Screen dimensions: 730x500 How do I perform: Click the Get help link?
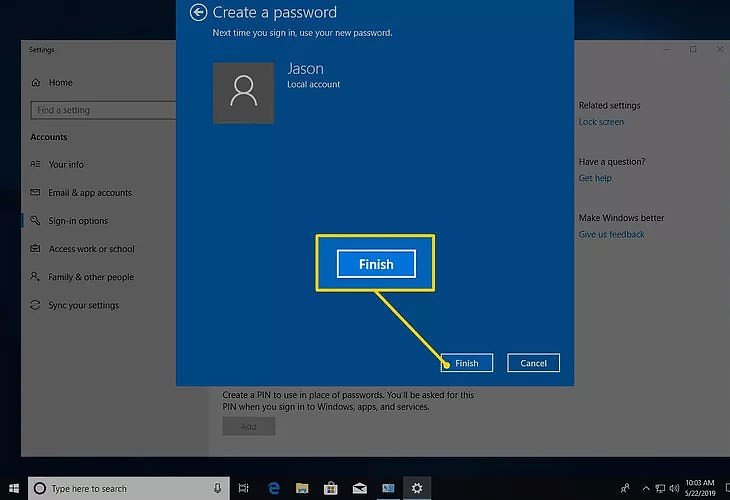(x=595, y=178)
